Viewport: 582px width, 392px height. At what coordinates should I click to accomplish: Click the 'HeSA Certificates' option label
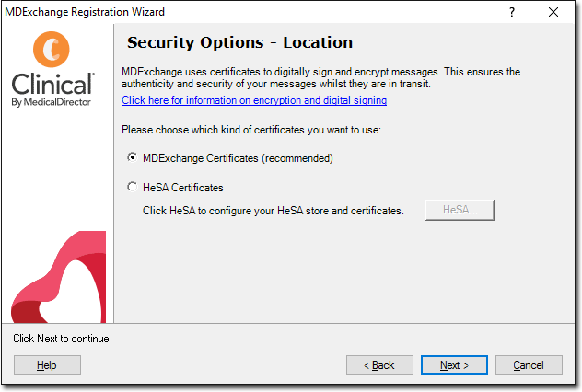pyautogui.click(x=183, y=188)
